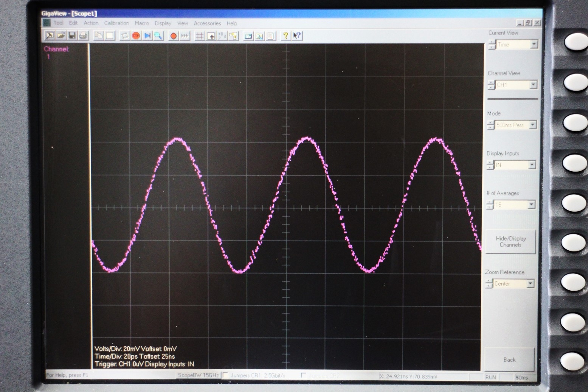Click the stepper beside Display Inputs field
The height and width of the screenshot is (392, 588).
coord(490,165)
